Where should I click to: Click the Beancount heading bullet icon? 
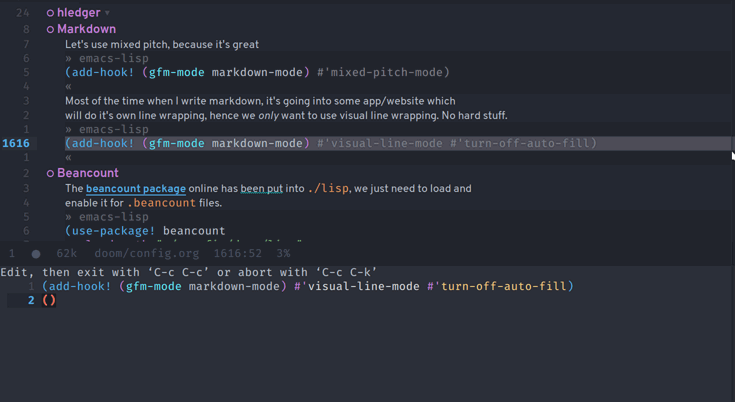(50, 173)
